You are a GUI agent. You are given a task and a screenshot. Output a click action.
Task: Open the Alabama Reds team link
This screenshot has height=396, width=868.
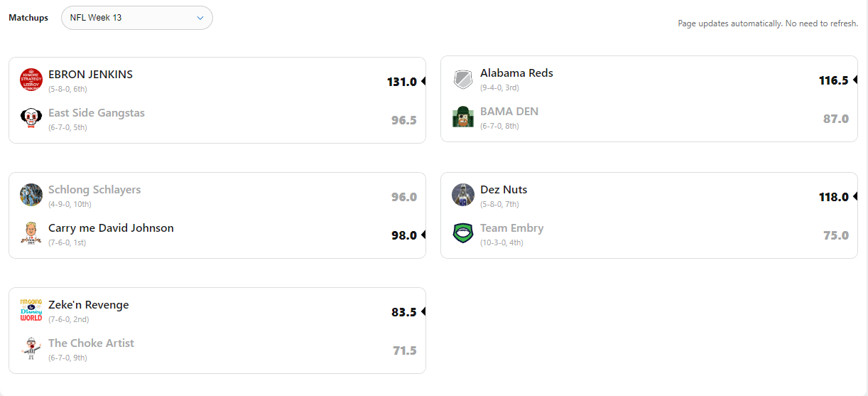(x=516, y=73)
